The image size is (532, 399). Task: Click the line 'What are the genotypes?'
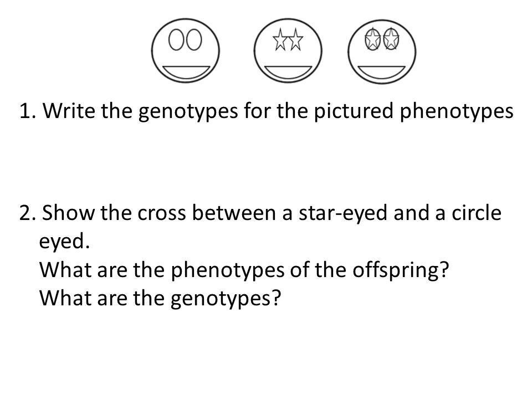tap(160, 298)
